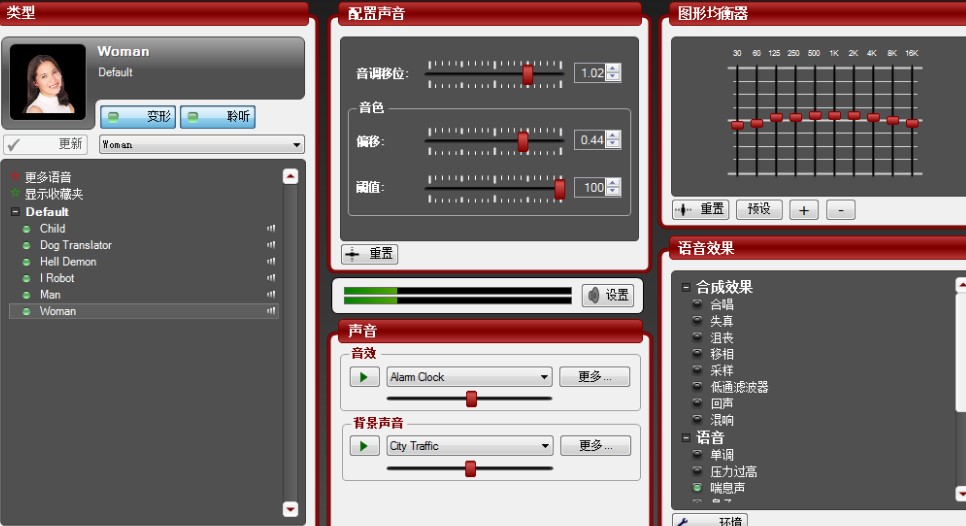The width and height of the screenshot is (966, 526).
Task: Click the 音调移位 pitch shift slider handle
Action: (x=527, y=75)
